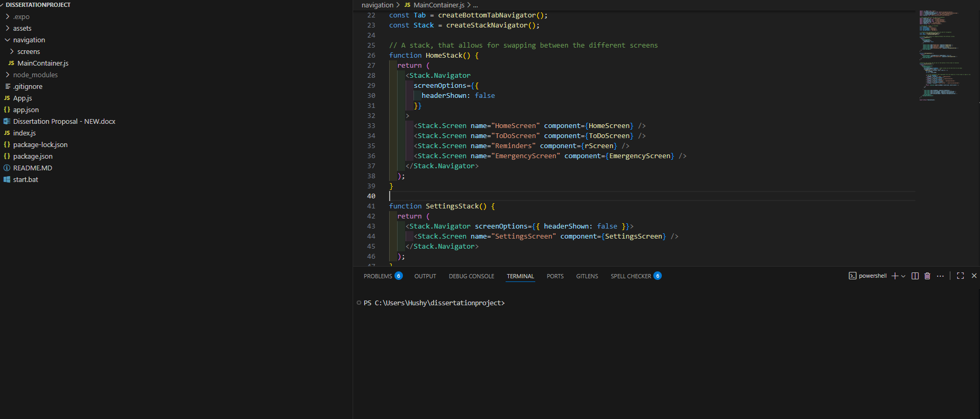980x419 pixels.
Task: Split the terminal with the split icon
Action: click(915, 276)
